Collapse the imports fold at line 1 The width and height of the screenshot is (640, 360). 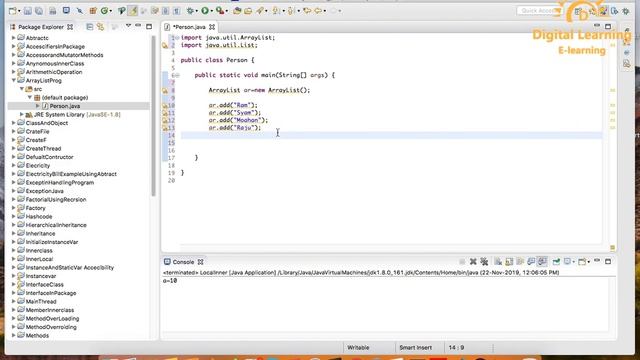[x=177, y=38]
